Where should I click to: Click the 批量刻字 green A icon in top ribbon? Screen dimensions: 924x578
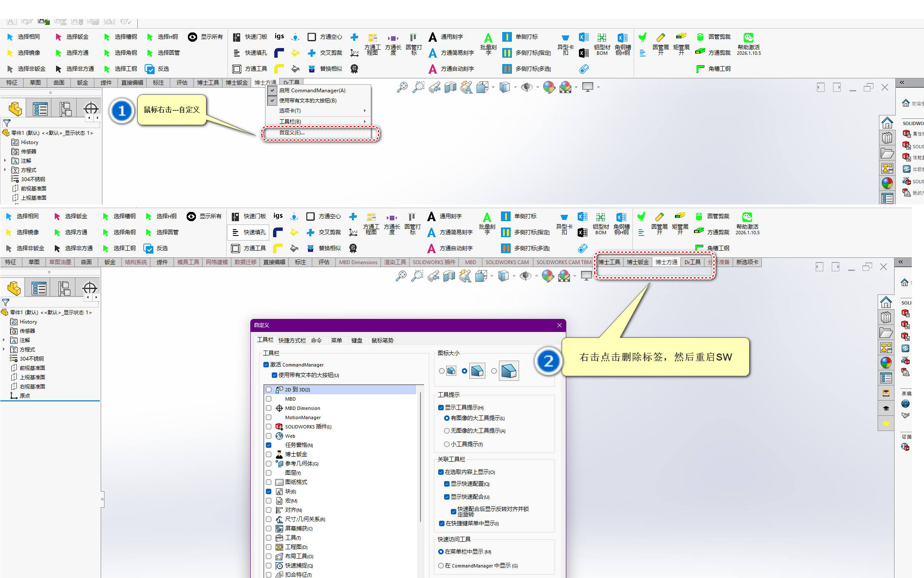click(488, 38)
